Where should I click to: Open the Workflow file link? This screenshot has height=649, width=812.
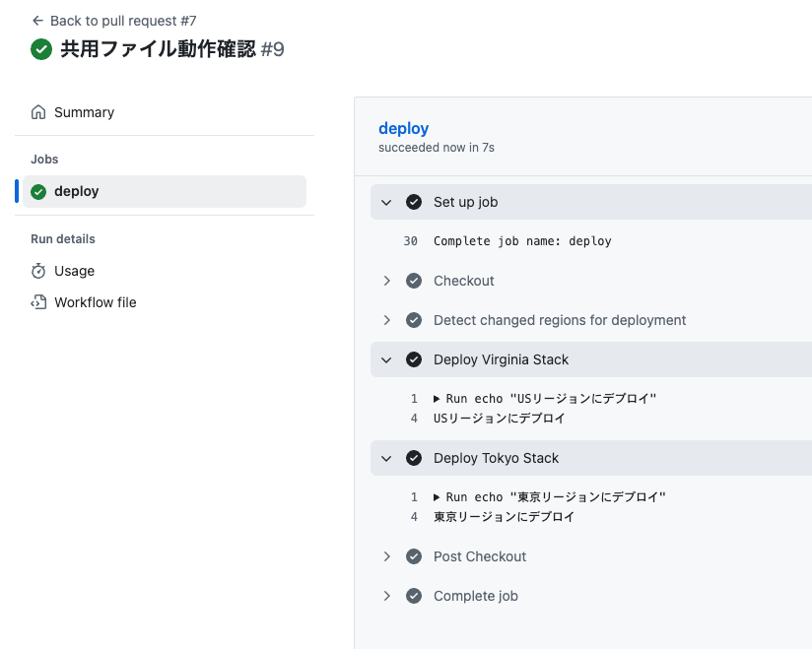[95, 302]
